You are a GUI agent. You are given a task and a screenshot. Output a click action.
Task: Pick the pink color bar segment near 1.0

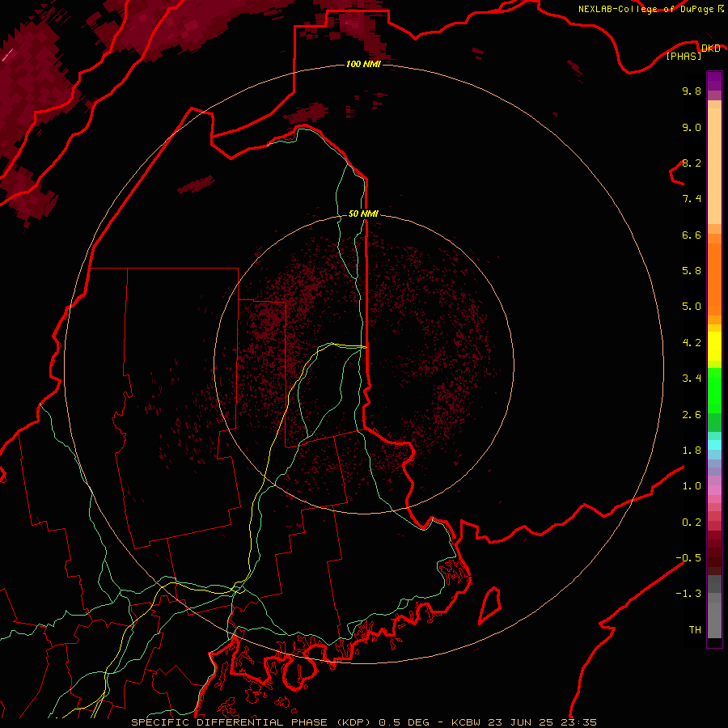coord(714,490)
